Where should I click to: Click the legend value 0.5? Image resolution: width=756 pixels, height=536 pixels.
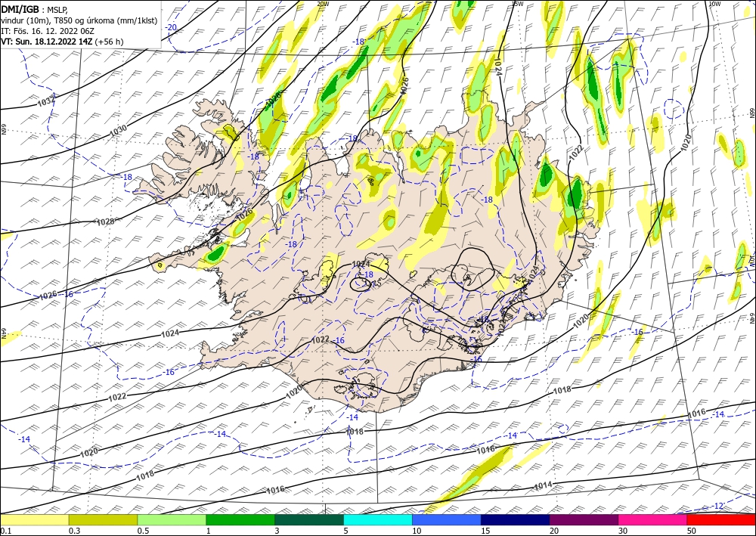(143, 531)
